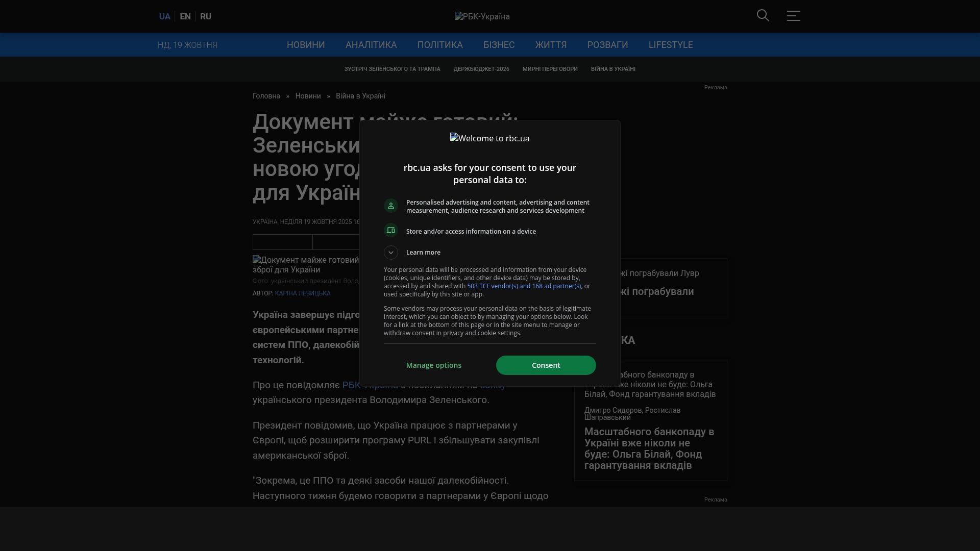Go to the LIFESTYLE section
Viewport: 980px width, 551px height.
670,45
